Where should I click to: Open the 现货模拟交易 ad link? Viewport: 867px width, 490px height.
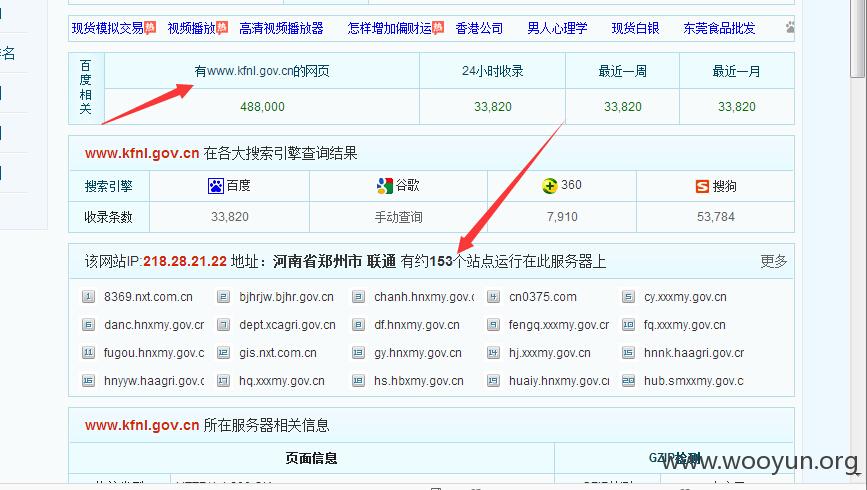click(107, 28)
